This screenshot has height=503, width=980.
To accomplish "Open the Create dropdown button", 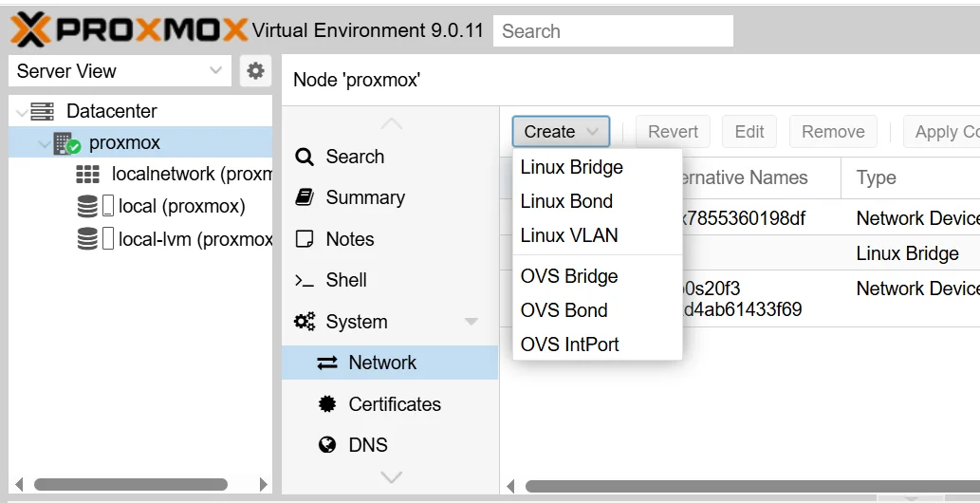I will pyautogui.click(x=561, y=132).
